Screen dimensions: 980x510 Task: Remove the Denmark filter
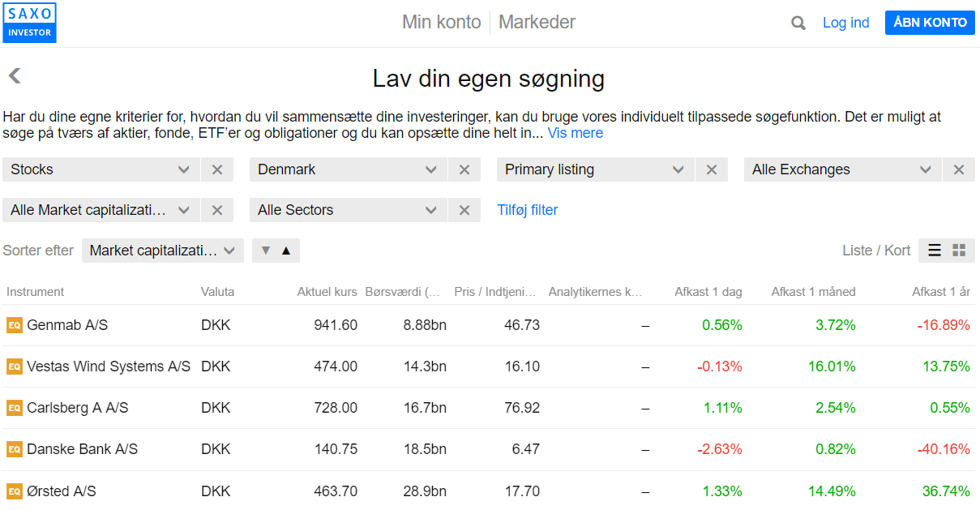(464, 169)
